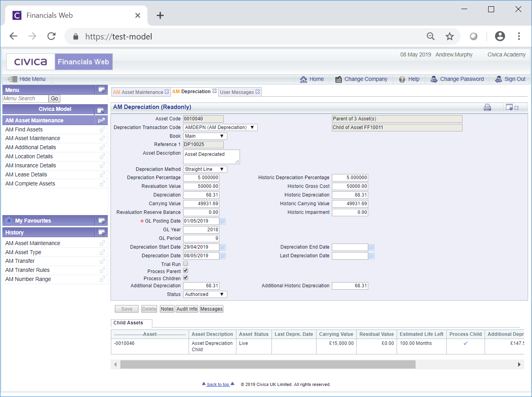The height and width of the screenshot is (397, 532).
Task: Click the My Favourites panel header icon
Action: (x=101, y=221)
